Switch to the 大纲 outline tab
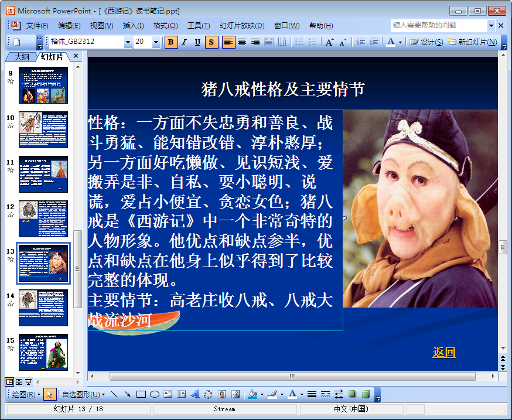 point(22,57)
